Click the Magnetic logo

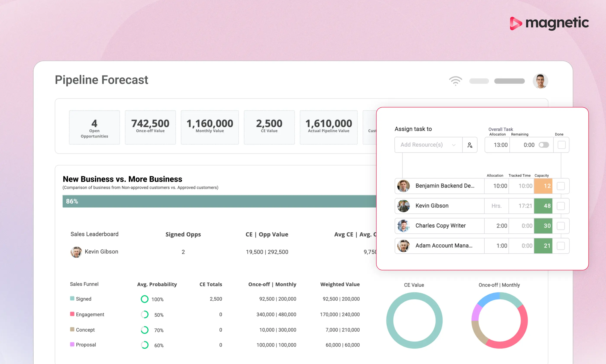coord(549,23)
